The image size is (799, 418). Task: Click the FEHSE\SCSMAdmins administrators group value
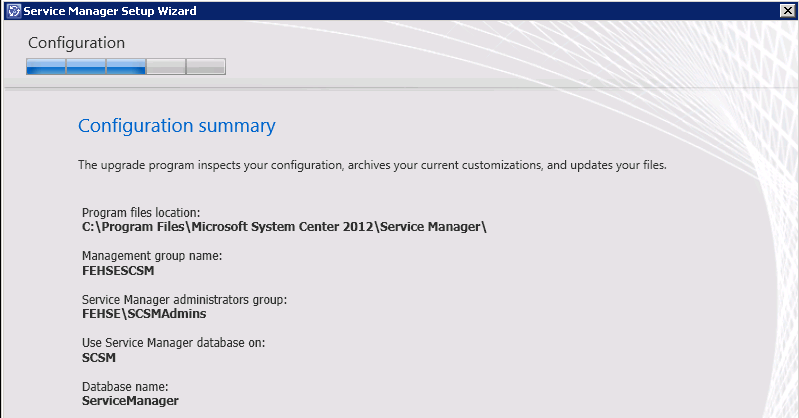[x=144, y=314]
